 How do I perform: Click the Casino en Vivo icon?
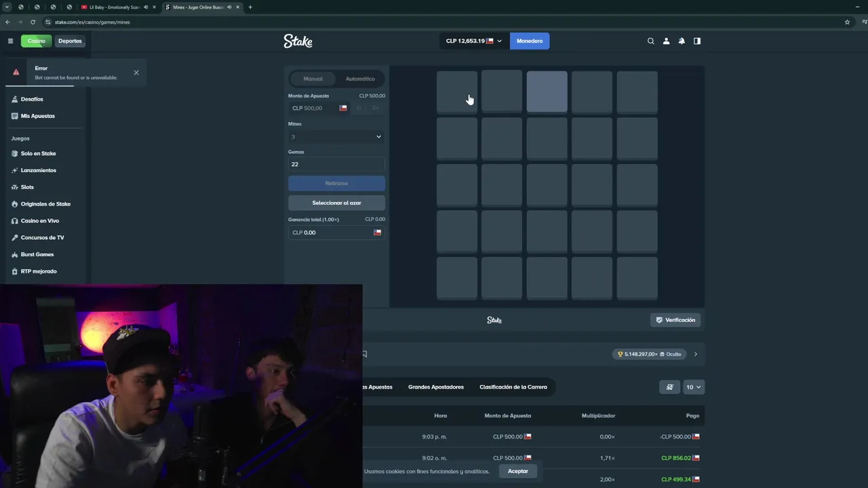[15, 221]
